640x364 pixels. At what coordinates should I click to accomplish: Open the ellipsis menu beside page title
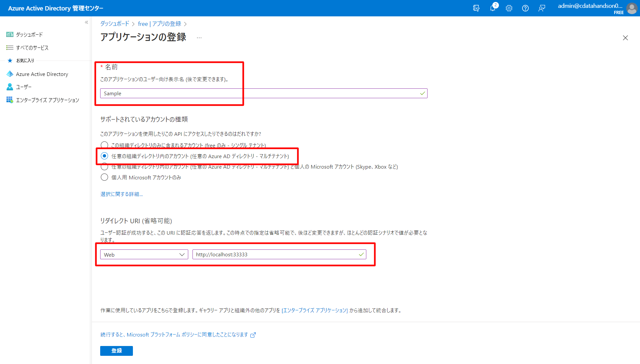pos(199,38)
